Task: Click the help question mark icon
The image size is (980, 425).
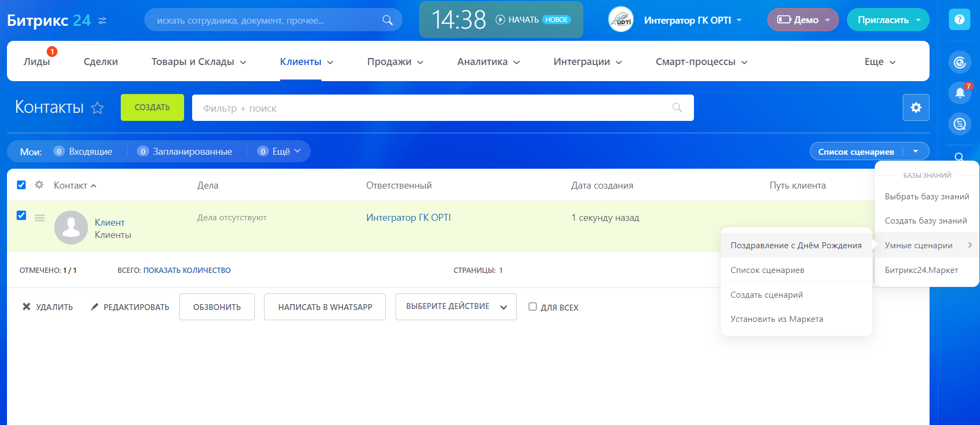Action: pyautogui.click(x=959, y=20)
